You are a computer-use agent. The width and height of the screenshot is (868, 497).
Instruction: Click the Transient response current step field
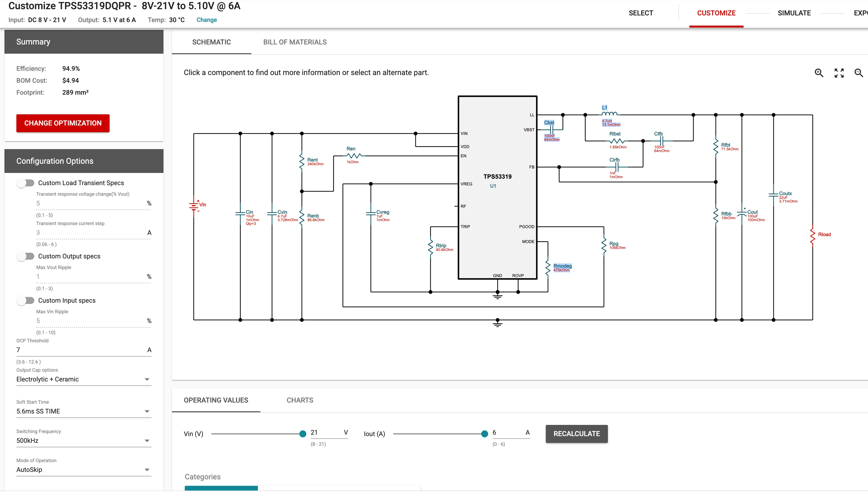point(93,233)
